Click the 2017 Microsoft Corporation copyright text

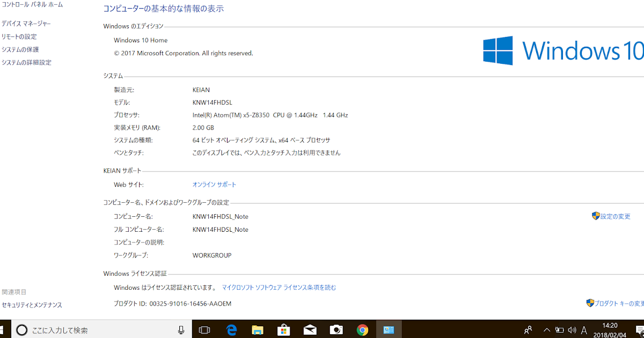[184, 53]
